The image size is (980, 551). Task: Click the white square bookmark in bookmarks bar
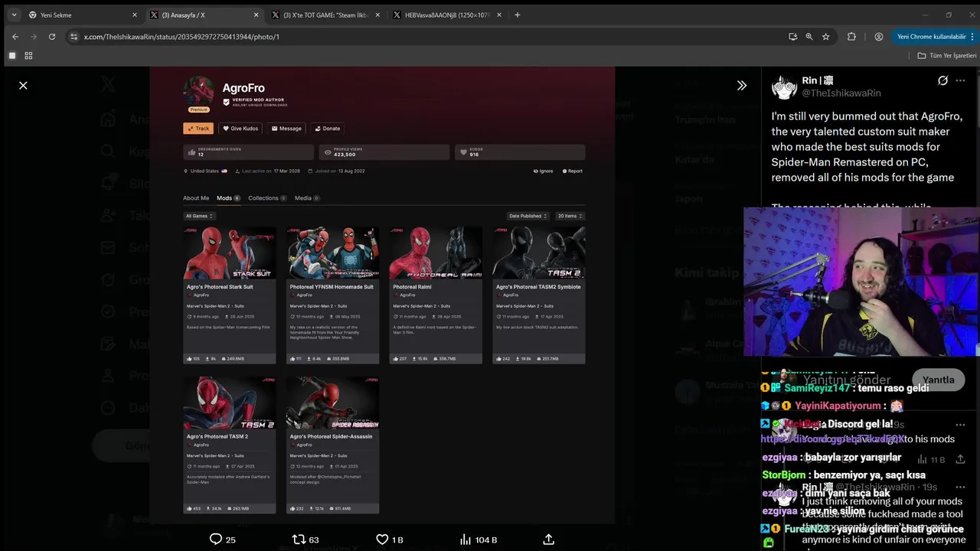(12, 55)
